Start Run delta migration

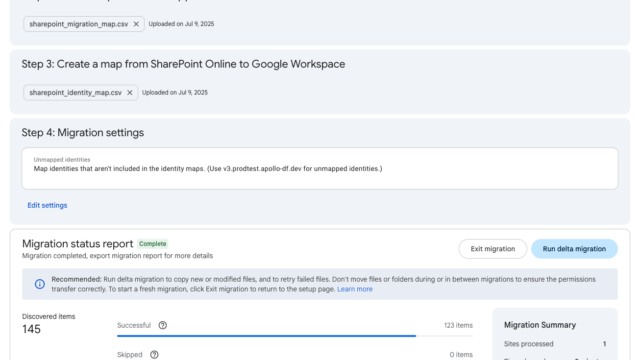(x=574, y=249)
